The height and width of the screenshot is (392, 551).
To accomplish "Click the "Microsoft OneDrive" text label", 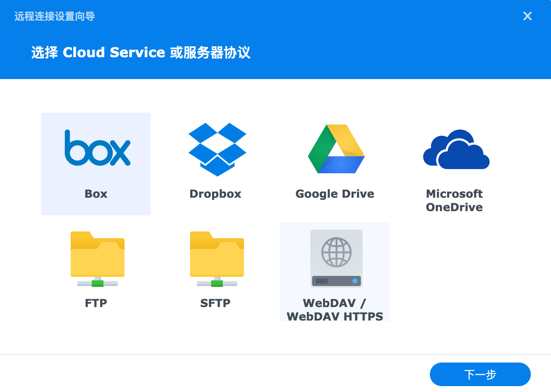I will click(x=454, y=201).
